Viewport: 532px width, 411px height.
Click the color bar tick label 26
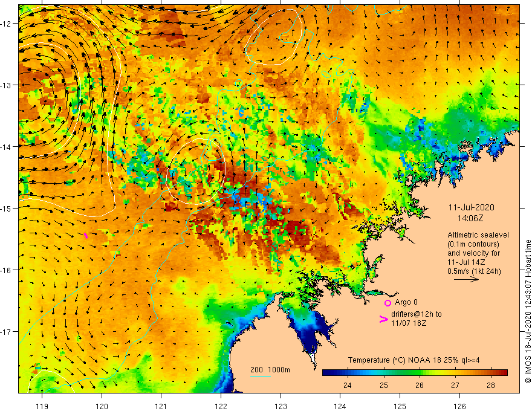click(x=420, y=385)
